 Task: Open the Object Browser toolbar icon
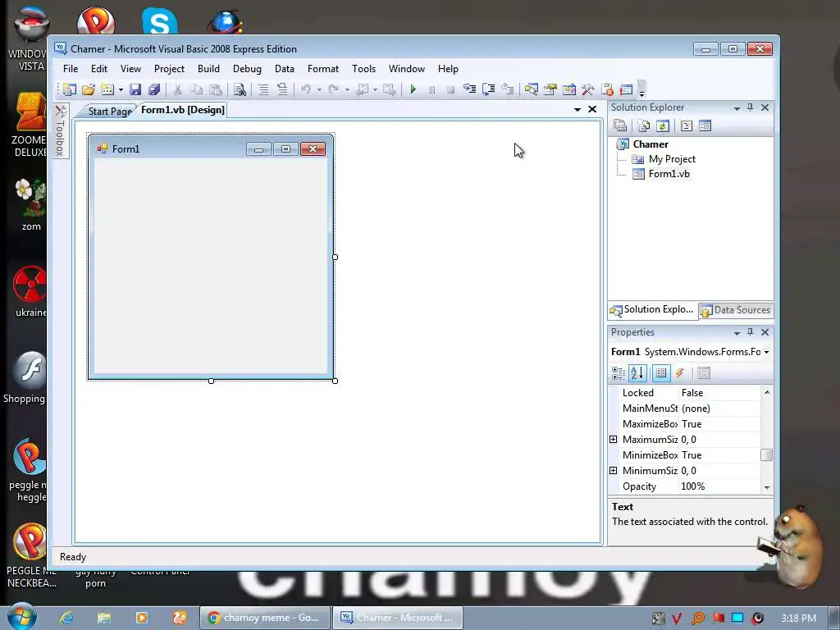point(569,89)
